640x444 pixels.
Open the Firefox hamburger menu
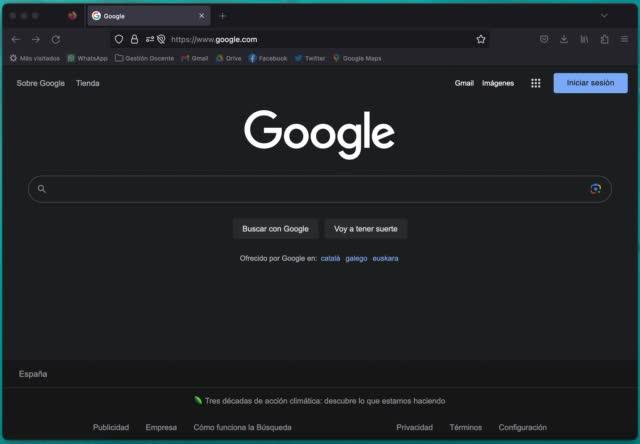[x=624, y=39]
